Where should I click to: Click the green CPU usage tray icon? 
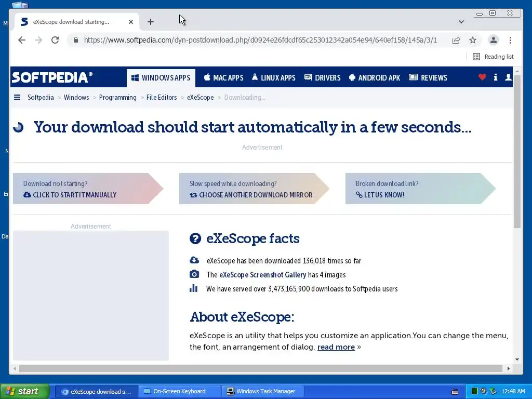[x=475, y=391]
